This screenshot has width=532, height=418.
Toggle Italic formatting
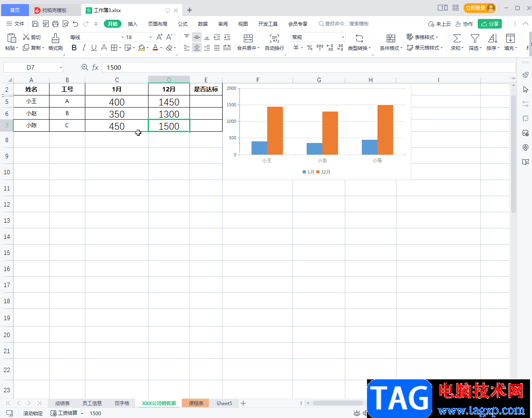pyautogui.click(x=84, y=48)
